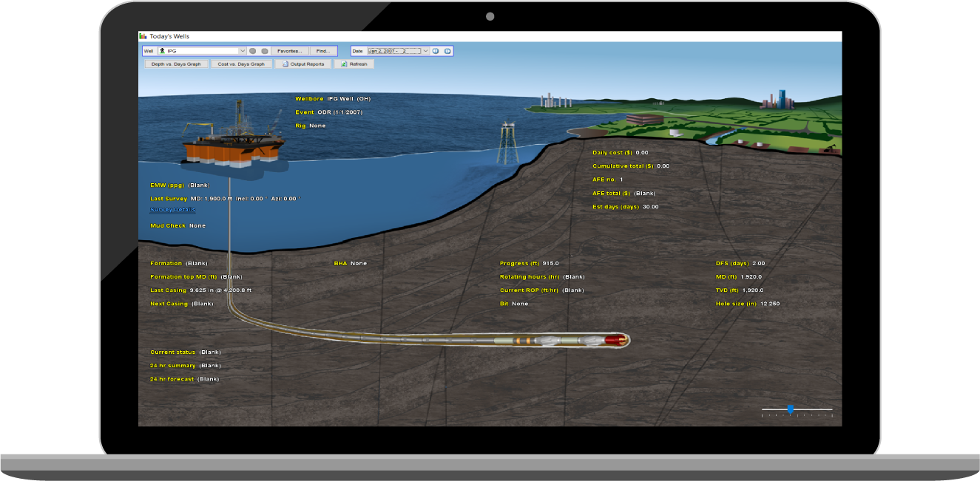Image resolution: width=980 pixels, height=481 pixels.
Task: Click the MD (ft) 1,920.0 value
Action: 752,277
